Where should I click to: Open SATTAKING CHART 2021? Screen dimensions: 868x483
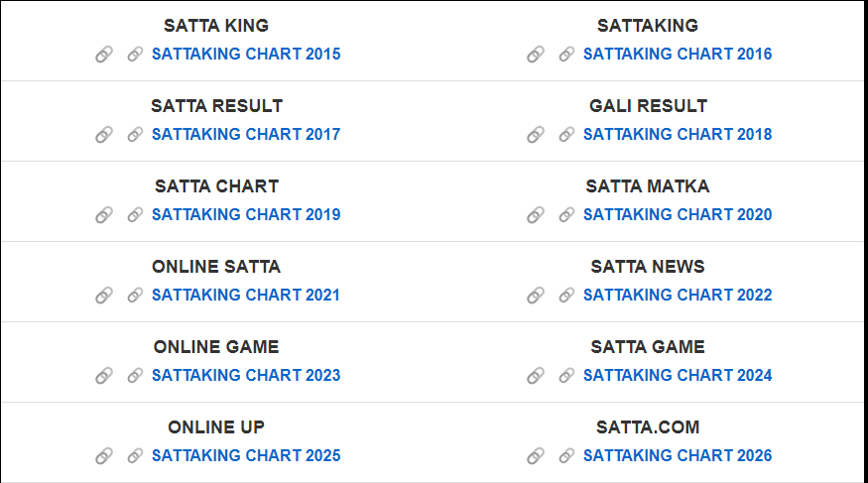pos(246,295)
